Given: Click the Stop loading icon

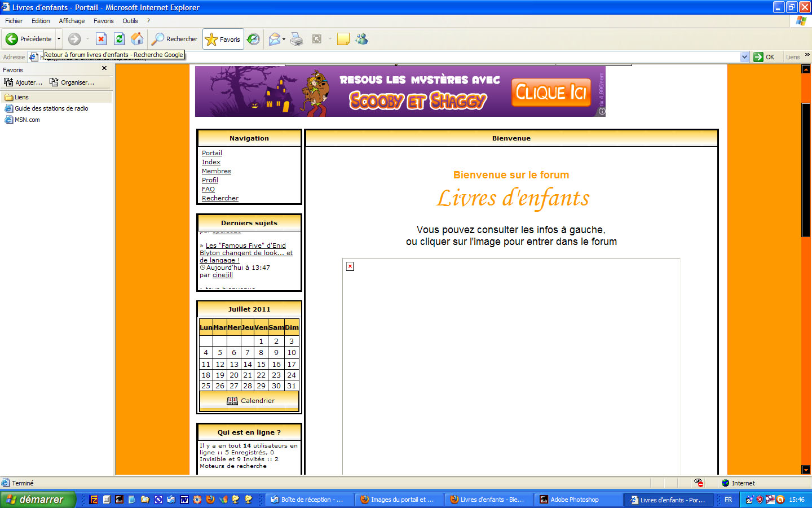Looking at the screenshot, I should [101, 39].
